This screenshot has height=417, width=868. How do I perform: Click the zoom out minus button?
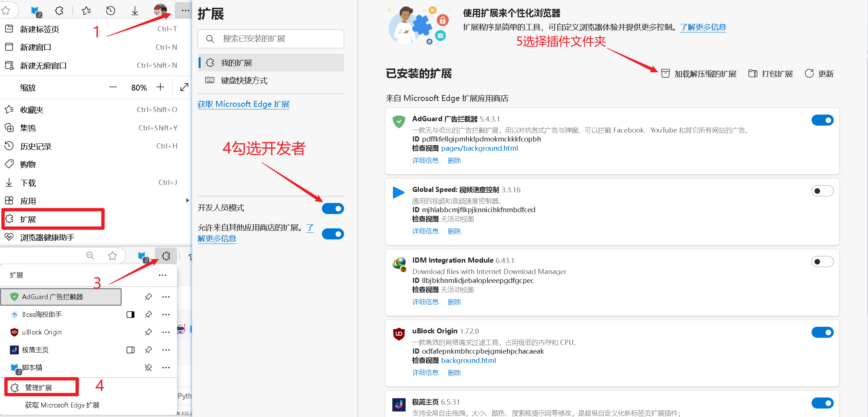[x=113, y=87]
